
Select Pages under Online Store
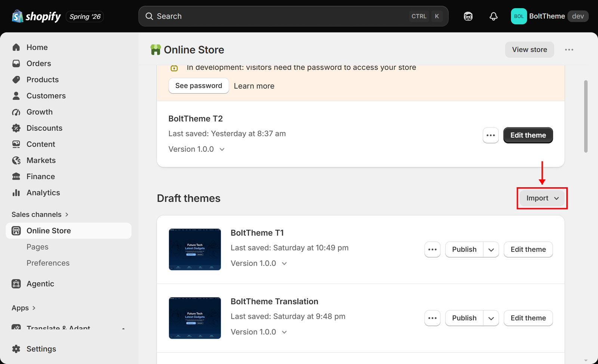pyautogui.click(x=37, y=247)
